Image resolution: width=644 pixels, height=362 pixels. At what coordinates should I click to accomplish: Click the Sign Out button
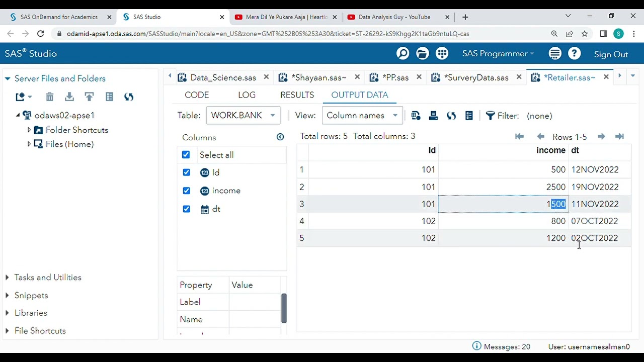[x=611, y=54]
